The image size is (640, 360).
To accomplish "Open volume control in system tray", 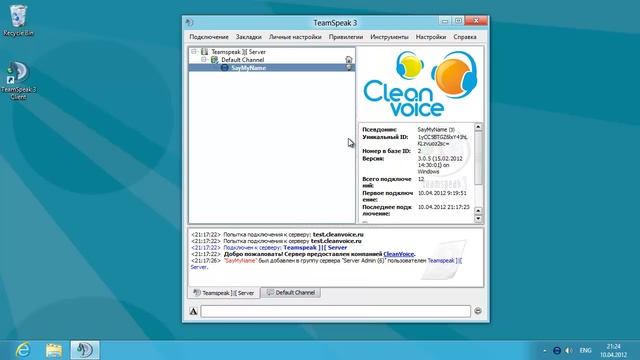I will 569,351.
